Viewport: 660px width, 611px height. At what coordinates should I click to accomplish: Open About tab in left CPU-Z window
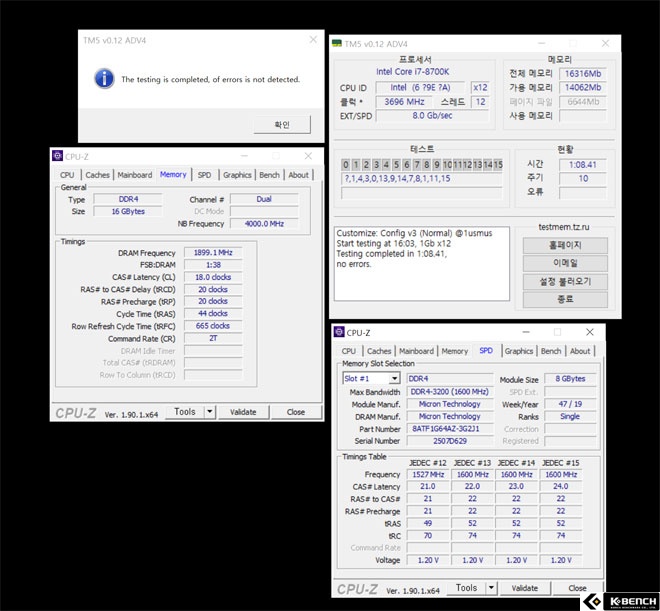[x=298, y=175]
